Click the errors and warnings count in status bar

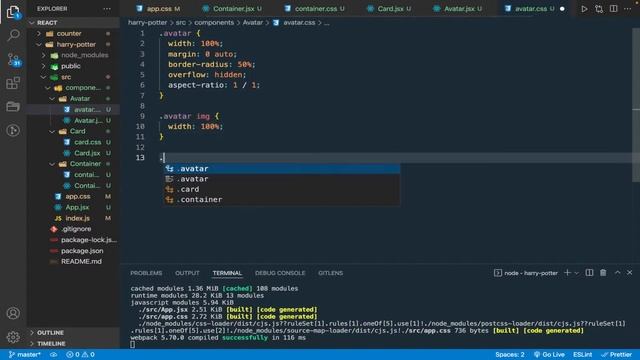(80, 355)
